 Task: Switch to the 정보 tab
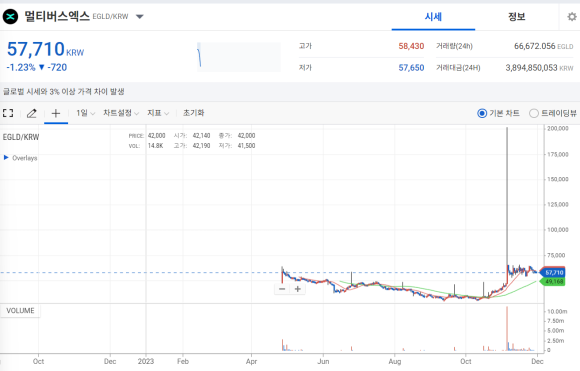[x=516, y=17]
